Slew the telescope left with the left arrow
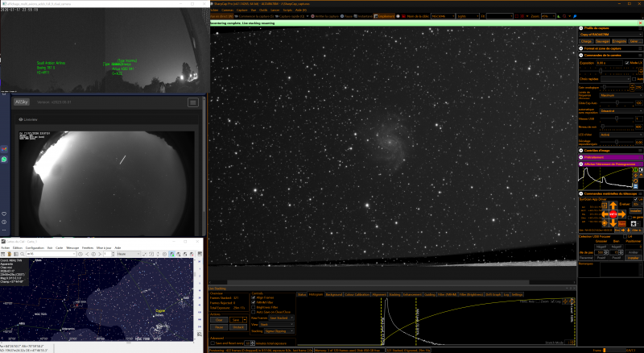 click(x=605, y=214)
